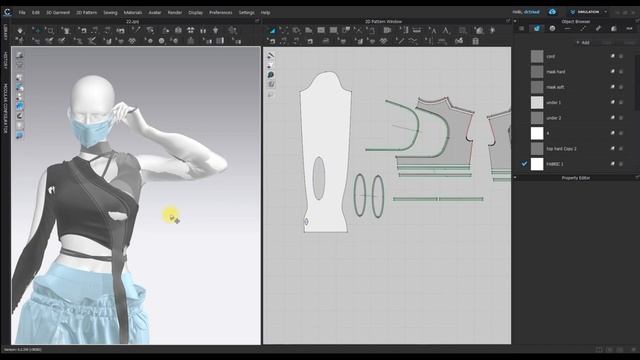This screenshot has width=640, height=360.
Task: Select the Edit Sewing tool in 2D toolbar
Action: point(271,41)
